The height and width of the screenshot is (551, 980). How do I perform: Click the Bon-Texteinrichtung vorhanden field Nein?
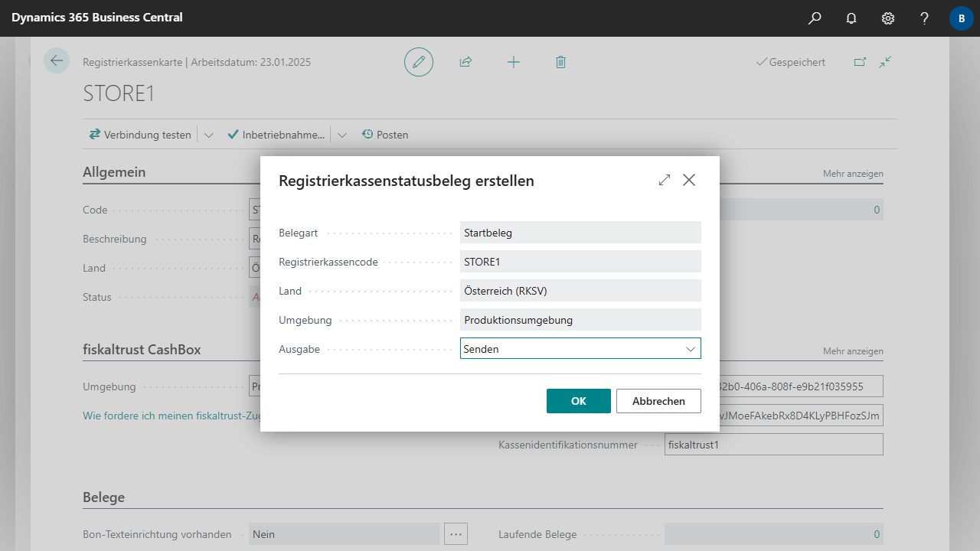tap(345, 534)
